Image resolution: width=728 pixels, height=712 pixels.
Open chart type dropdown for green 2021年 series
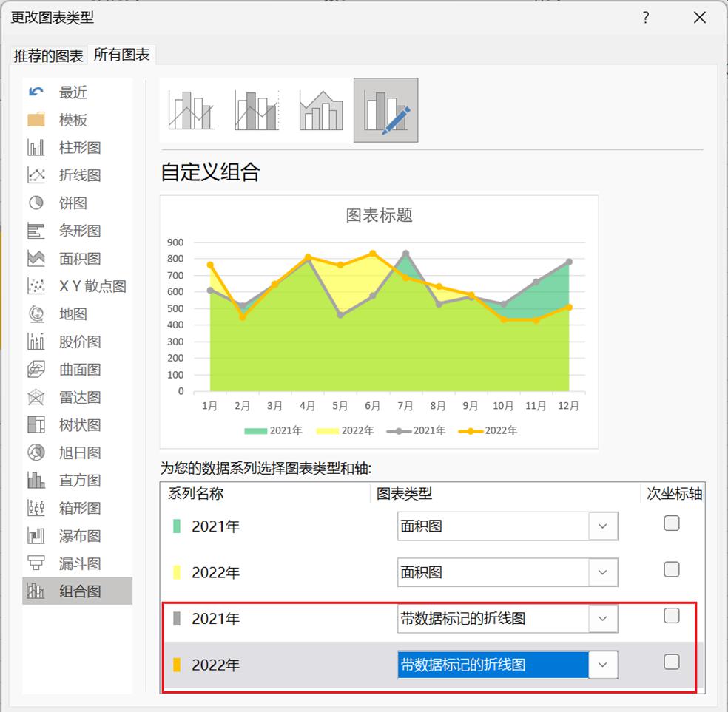click(x=603, y=526)
